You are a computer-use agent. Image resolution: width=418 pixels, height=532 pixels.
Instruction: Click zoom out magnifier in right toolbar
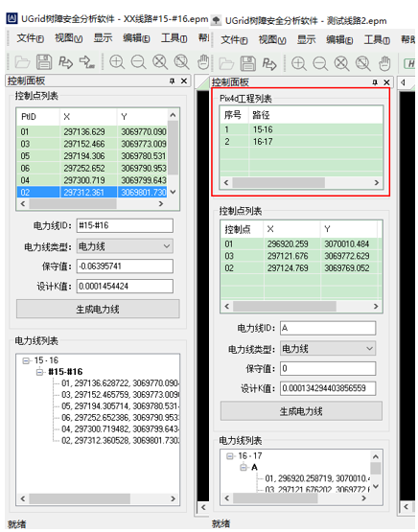(320, 63)
